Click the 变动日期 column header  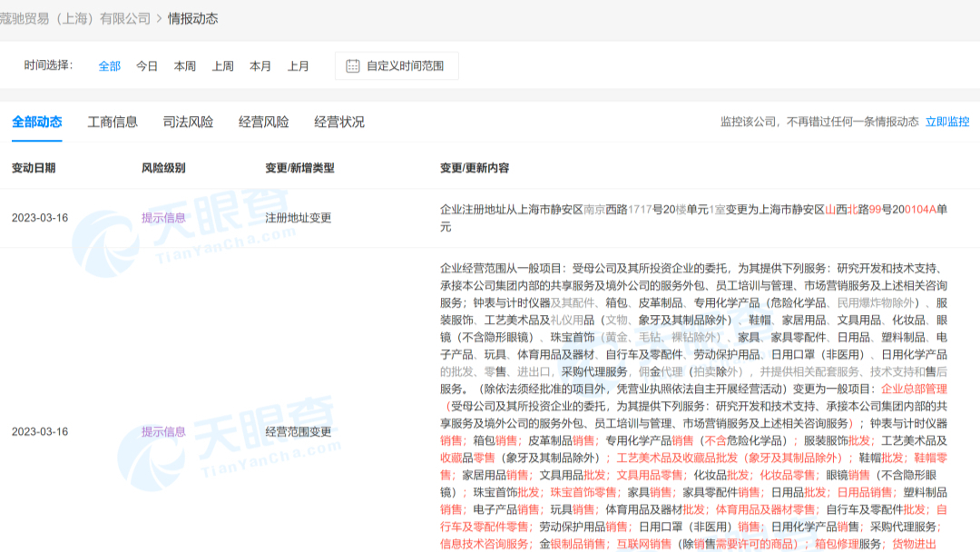pos(34,168)
